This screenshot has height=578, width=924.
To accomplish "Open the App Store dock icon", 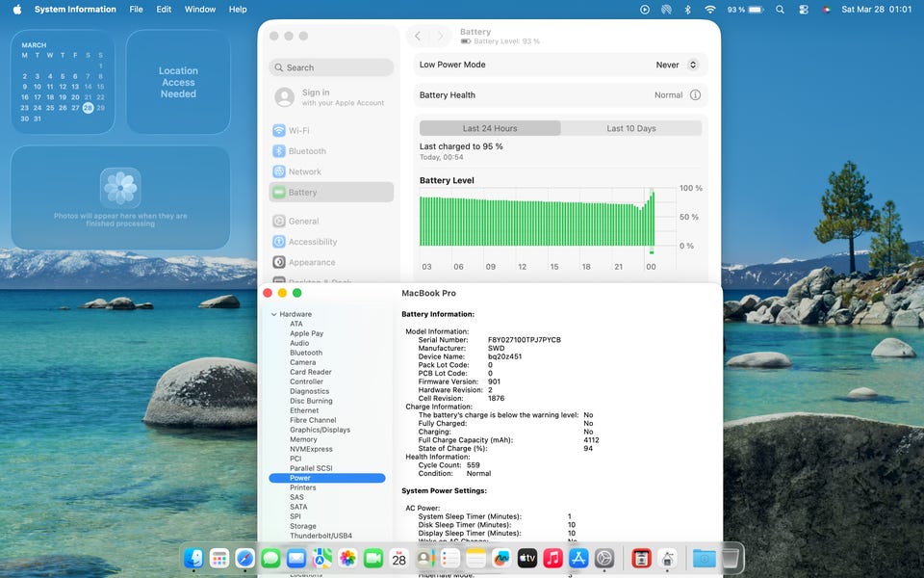I will point(578,558).
